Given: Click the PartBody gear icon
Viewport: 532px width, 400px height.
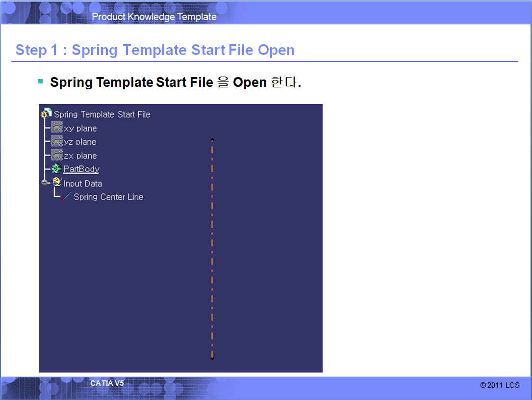Looking at the screenshot, I should [x=56, y=169].
